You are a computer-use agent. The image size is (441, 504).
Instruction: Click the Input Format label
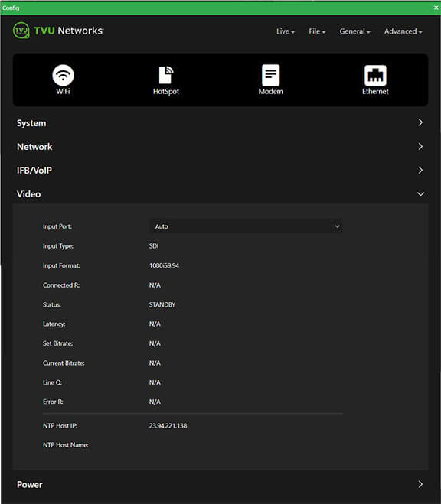(61, 266)
